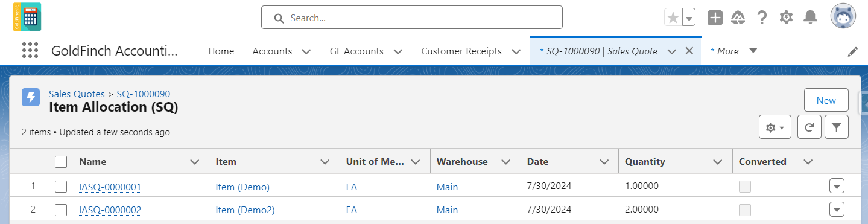
Task: Click Converted checkbox in IASQ-0000001 row
Action: [x=745, y=187]
